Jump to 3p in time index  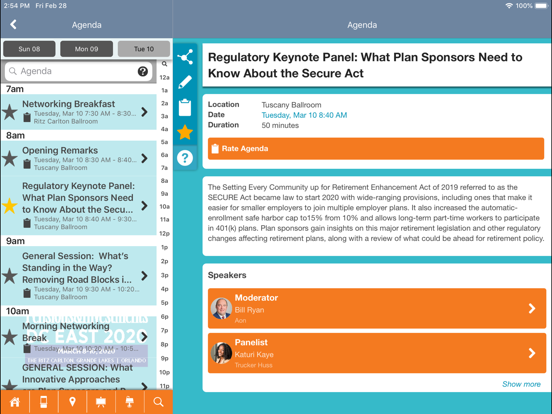pos(164,275)
